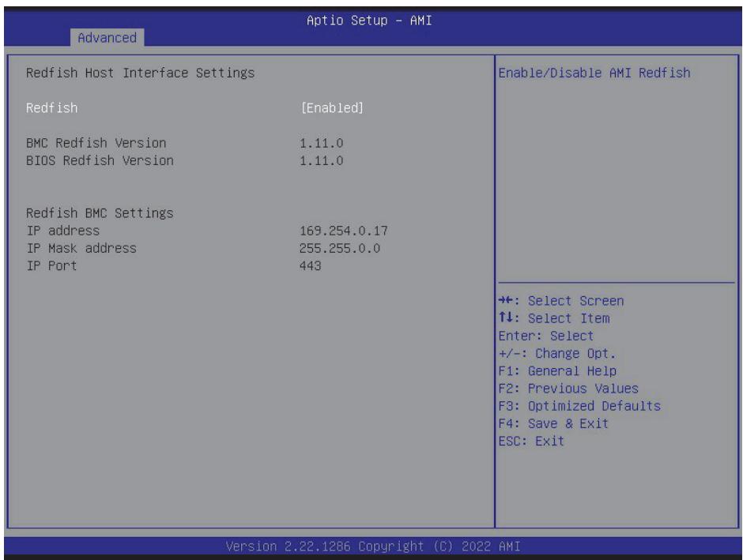This screenshot has width=743, height=560.
Task: Click the BIOS Redfish Version value
Action: click(x=321, y=160)
